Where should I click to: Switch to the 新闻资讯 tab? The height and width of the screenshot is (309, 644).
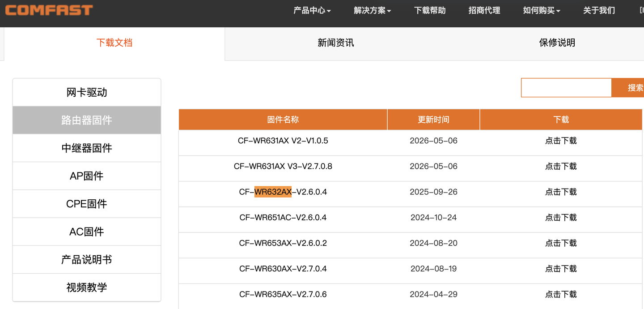pos(336,43)
